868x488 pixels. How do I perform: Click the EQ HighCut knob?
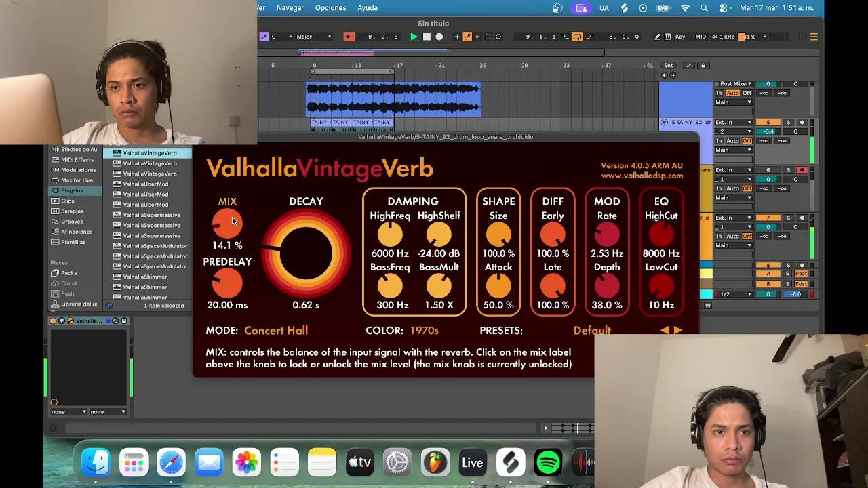click(x=661, y=235)
